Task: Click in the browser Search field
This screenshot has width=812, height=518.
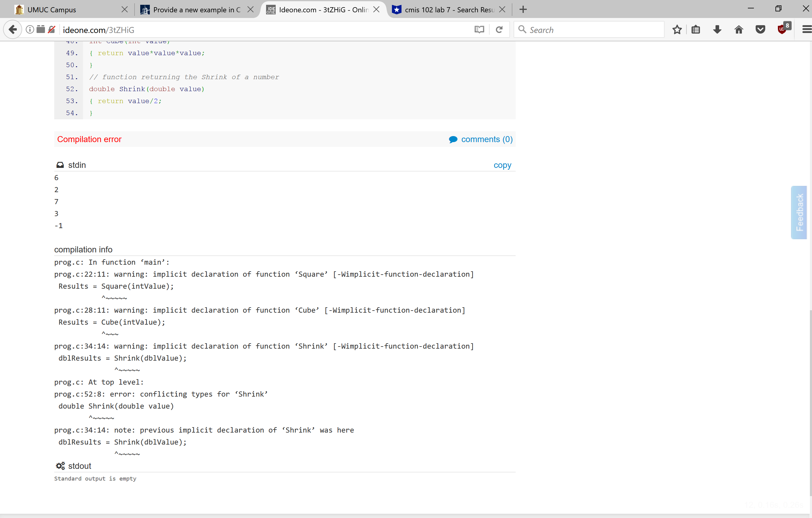Action: (594, 30)
